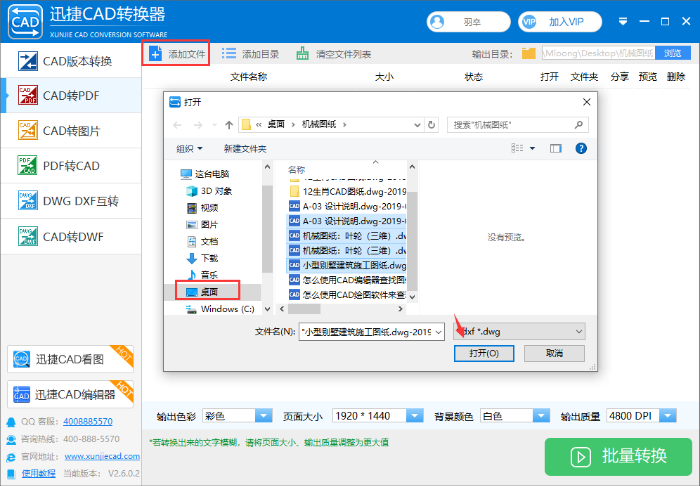
Task: Click the change view icon
Action: [x=517, y=148]
